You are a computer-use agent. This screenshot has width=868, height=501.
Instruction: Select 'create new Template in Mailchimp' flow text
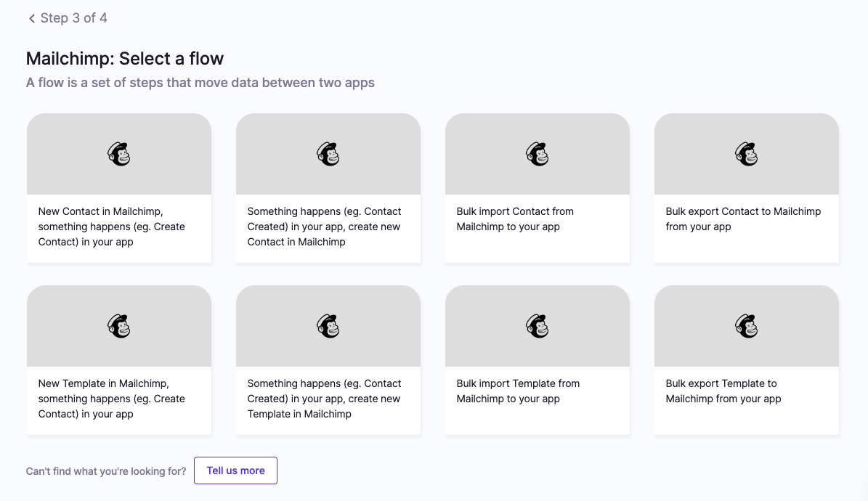pos(325,399)
